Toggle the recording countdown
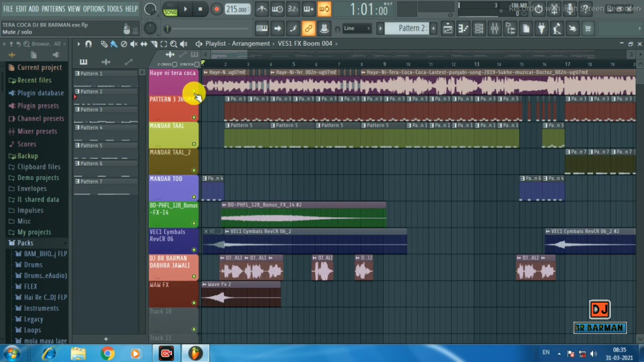Screen dimensions: 644x362 293,9
